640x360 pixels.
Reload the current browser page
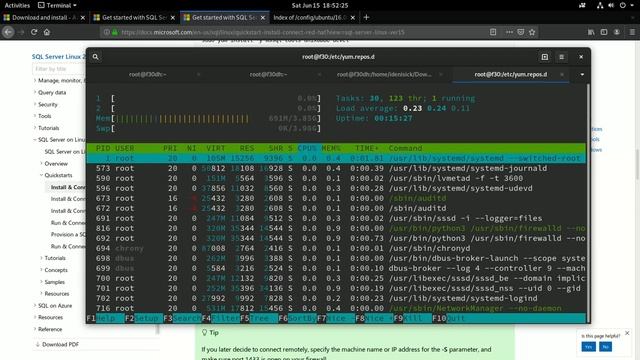[x=34, y=32]
